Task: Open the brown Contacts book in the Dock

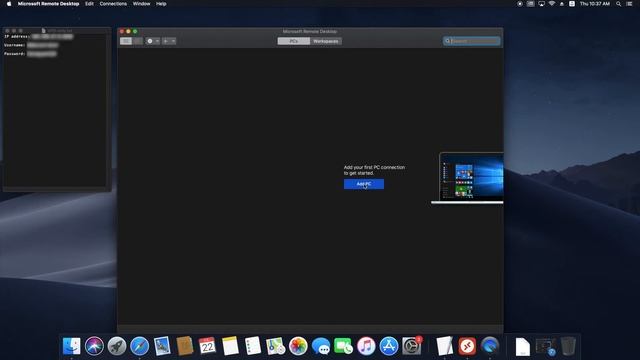Action: click(185, 346)
